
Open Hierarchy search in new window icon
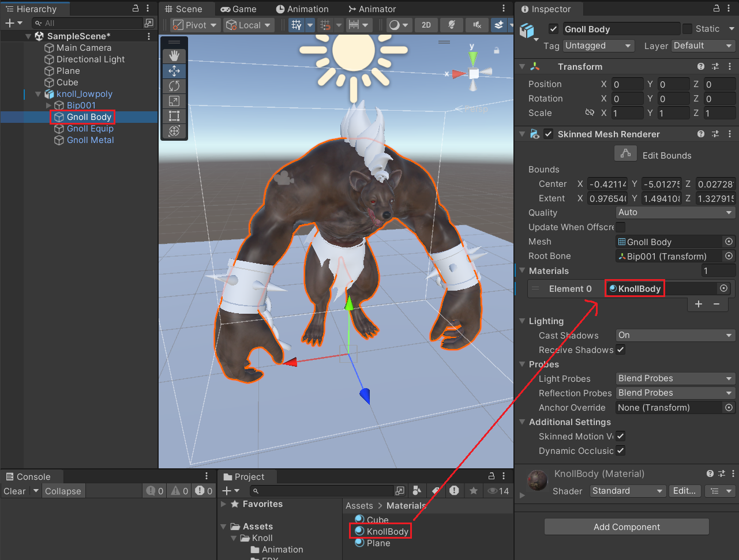click(149, 23)
